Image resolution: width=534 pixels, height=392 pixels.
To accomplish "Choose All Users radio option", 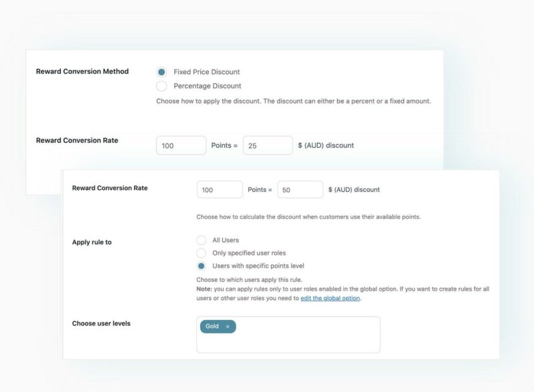I will [202, 240].
